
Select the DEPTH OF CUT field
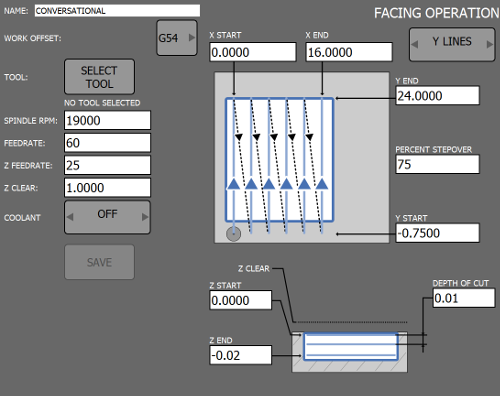point(464,298)
